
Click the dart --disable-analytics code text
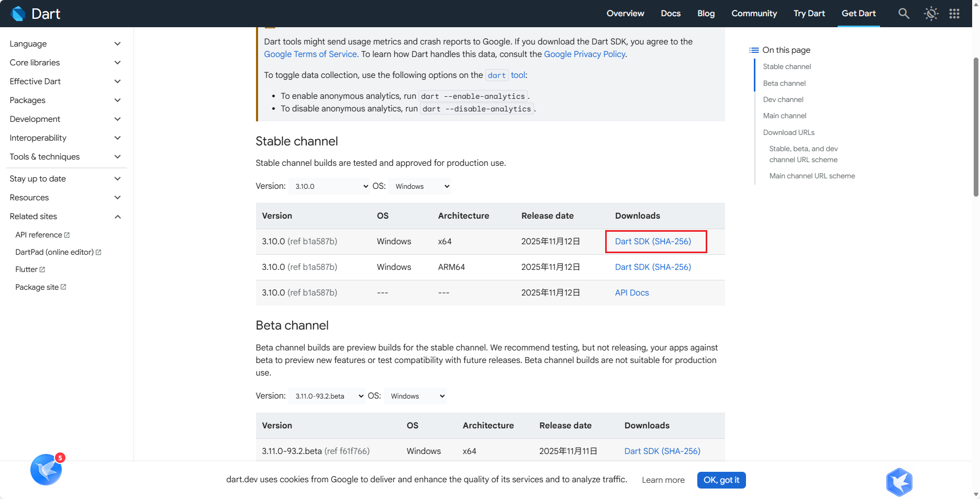pyautogui.click(x=477, y=109)
